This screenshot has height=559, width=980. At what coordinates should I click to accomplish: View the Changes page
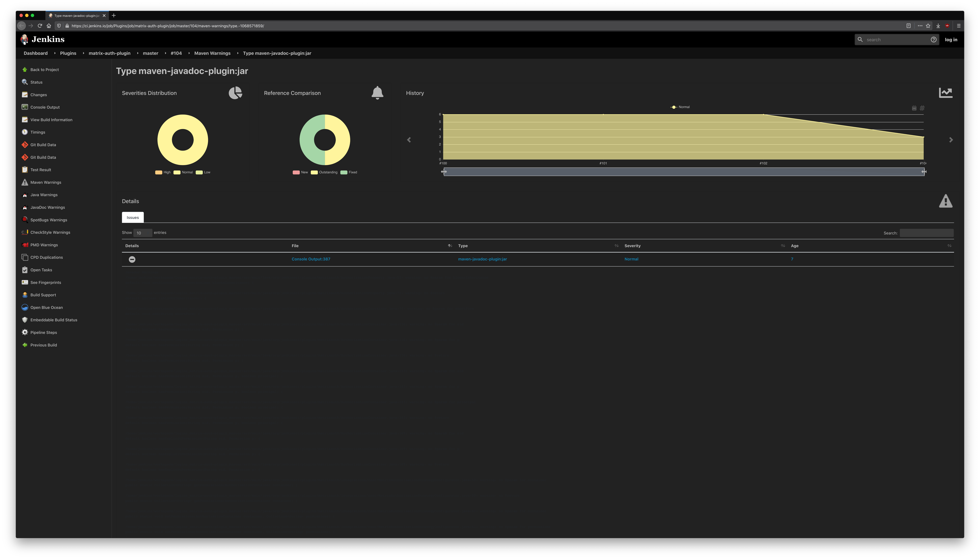point(38,95)
